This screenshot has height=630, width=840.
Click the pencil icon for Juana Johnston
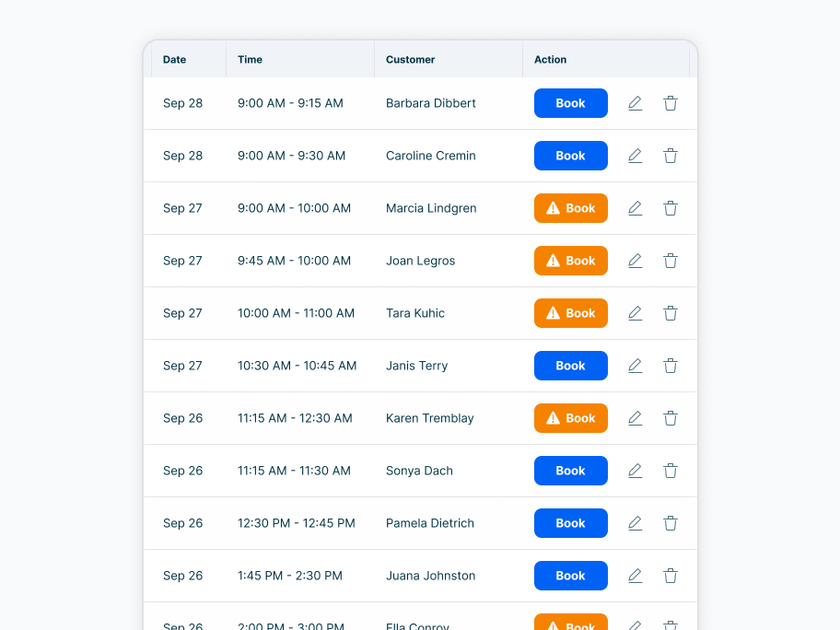click(x=635, y=576)
